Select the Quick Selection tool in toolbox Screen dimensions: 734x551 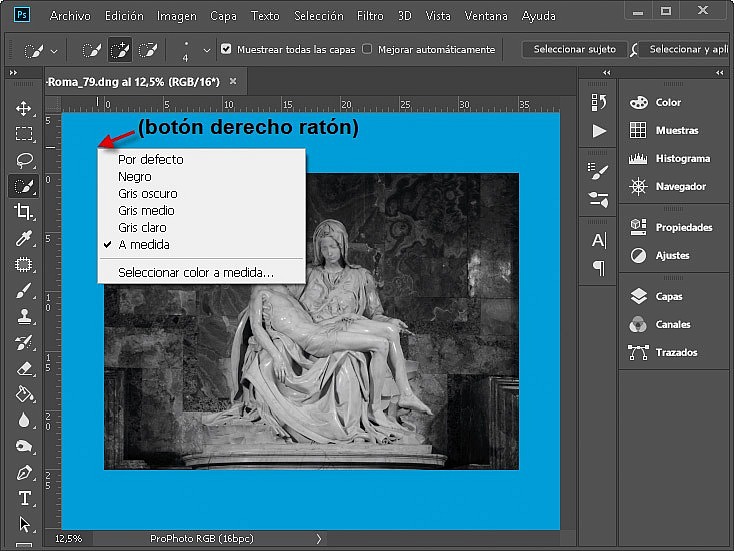[23, 186]
